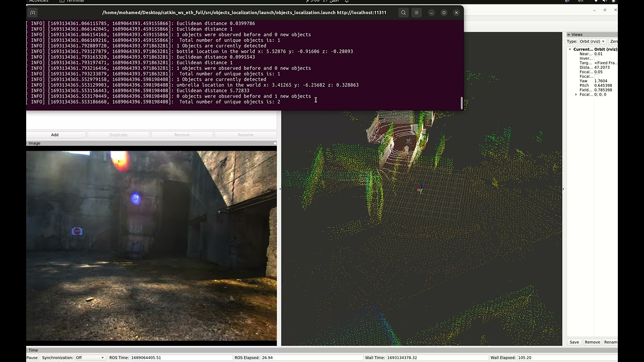Click the Terminal app menu in top bar
Image resolution: width=644 pixels, height=362 pixels.
click(x=72, y=2)
